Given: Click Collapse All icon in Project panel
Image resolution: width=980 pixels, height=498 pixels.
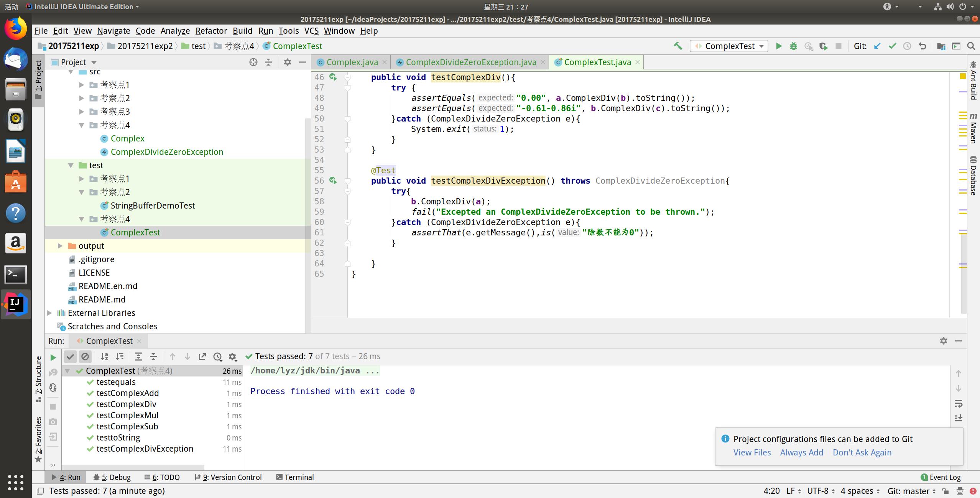Looking at the screenshot, I should [268, 62].
